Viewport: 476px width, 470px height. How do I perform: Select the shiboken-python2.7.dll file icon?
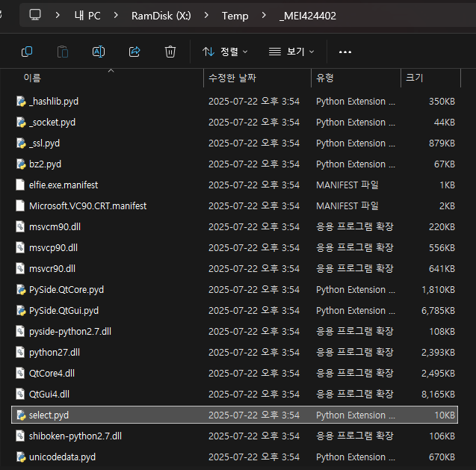20,436
